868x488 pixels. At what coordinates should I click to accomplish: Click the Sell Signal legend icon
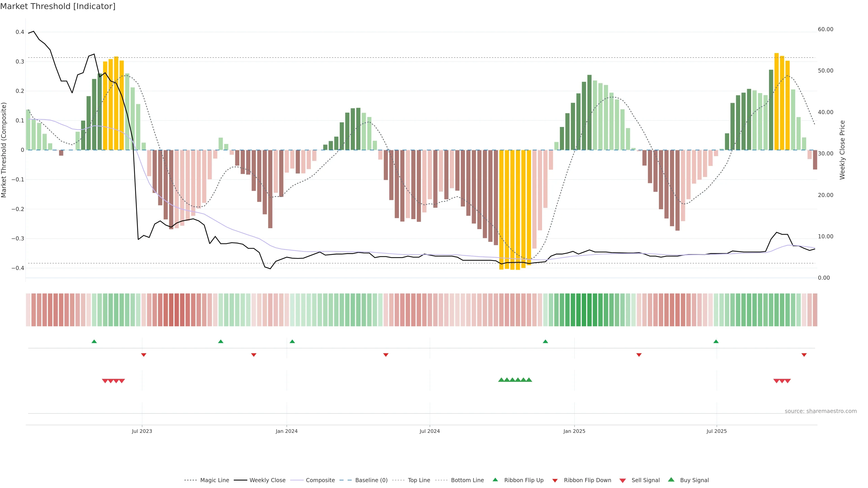click(623, 481)
